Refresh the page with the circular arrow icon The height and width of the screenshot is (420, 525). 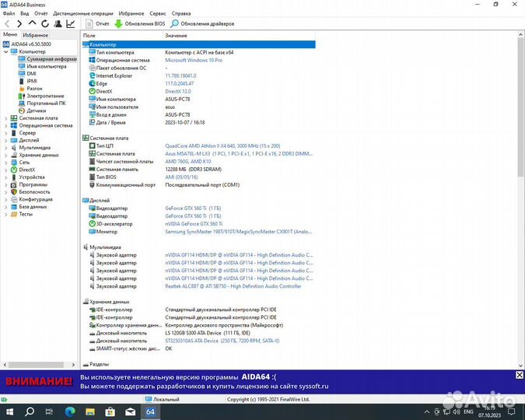[x=45, y=23]
